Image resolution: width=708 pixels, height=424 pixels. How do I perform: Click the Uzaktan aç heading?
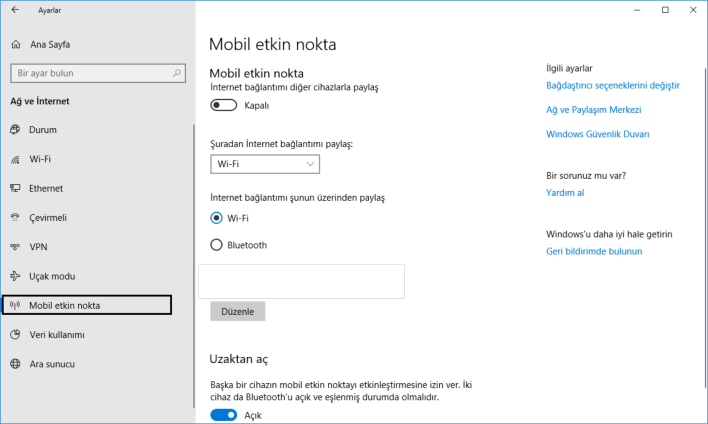238,359
